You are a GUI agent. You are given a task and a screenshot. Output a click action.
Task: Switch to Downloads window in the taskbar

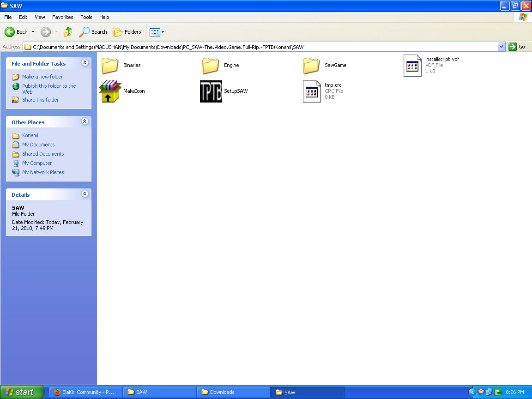coord(233,392)
